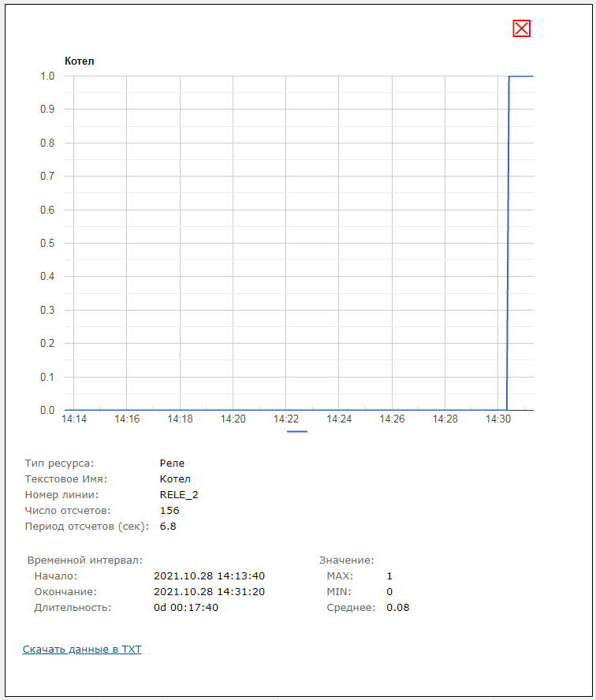This screenshot has width=596, height=700.
Task: Click the 'Скачать данные в TXT' link
Action: (82, 650)
